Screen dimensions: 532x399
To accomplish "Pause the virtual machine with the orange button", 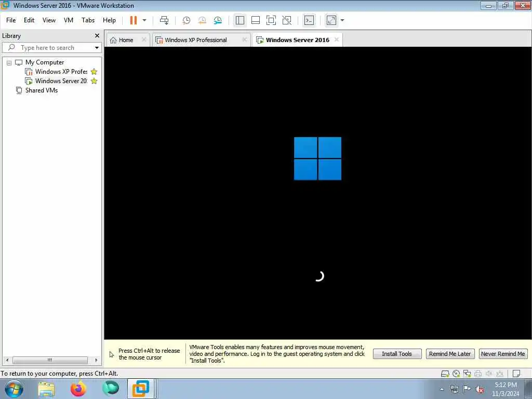I will 134,20.
